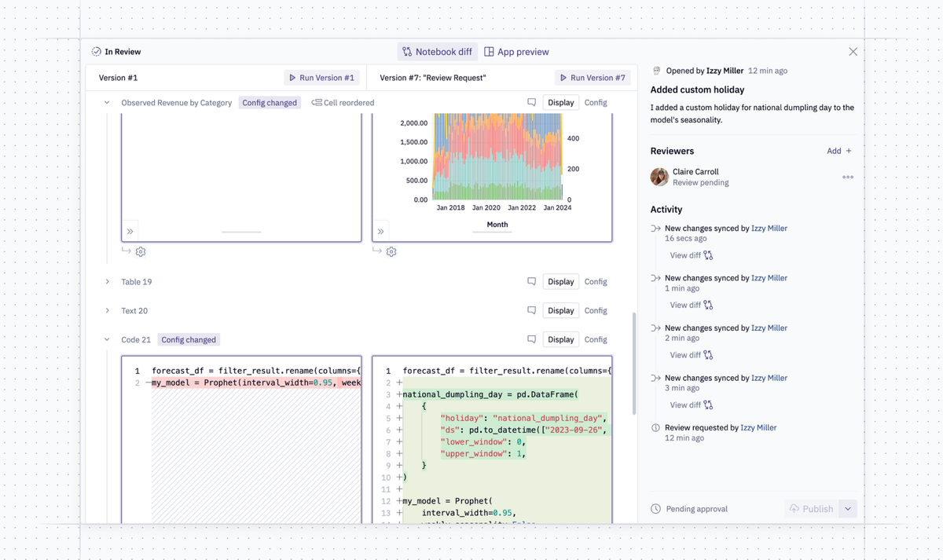Open comment icon for Code 21
943x560 pixels.
[531, 340]
